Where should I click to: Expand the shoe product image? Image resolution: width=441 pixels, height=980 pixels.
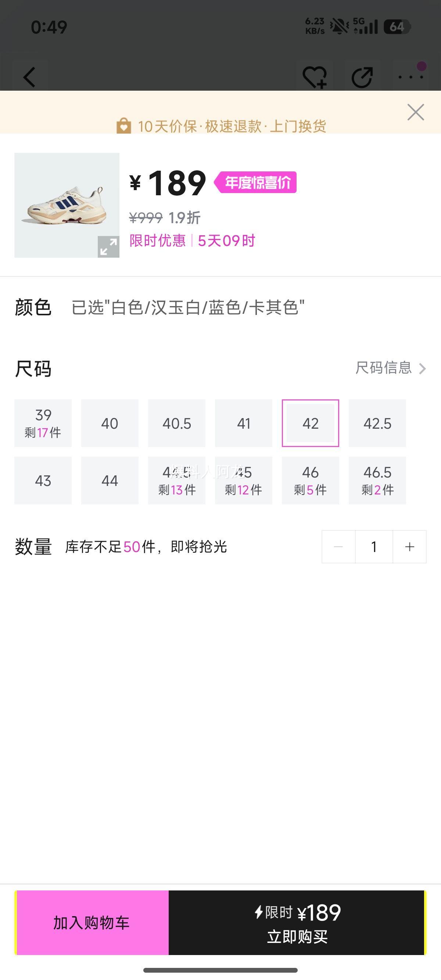tap(108, 247)
